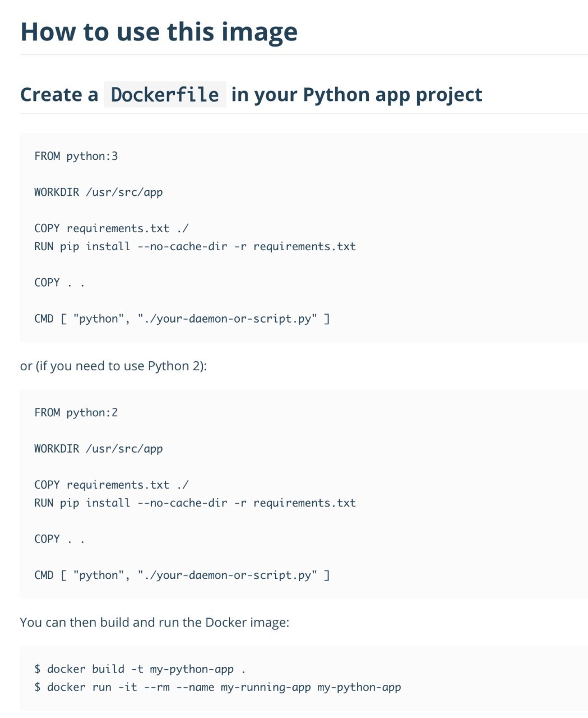Select the highlighted Dockerfile word in heading
Viewport: 588px width, 718px height.
(165, 94)
